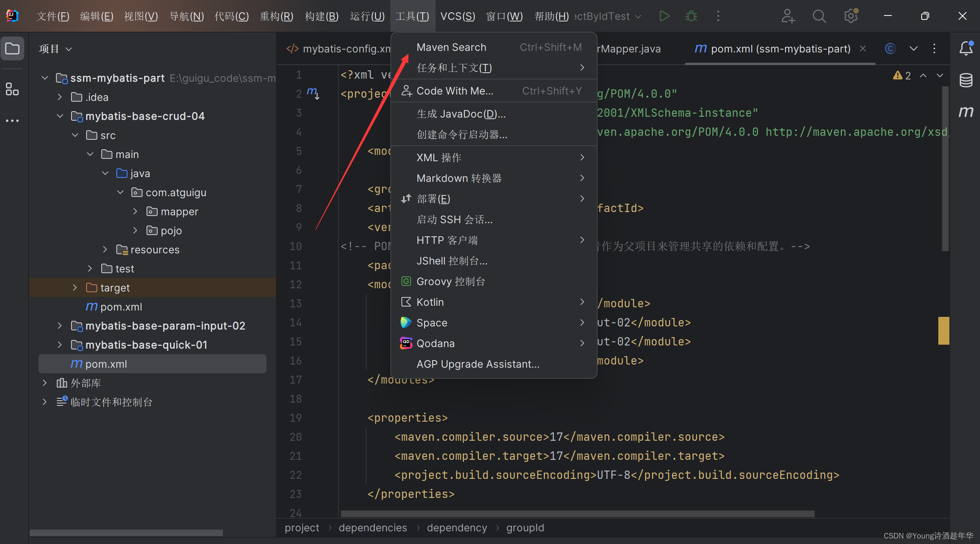This screenshot has width=980, height=544.
Task: Click the Search Everywhere magnifier icon
Action: point(819,16)
